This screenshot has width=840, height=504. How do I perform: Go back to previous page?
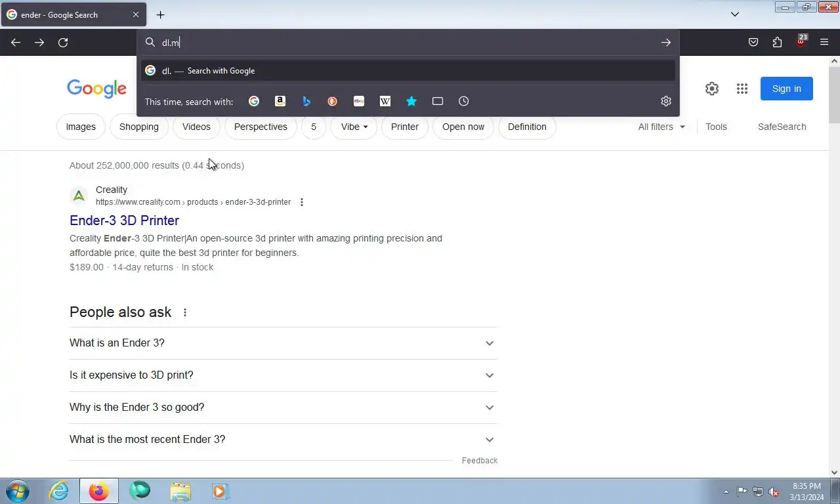pos(16,43)
